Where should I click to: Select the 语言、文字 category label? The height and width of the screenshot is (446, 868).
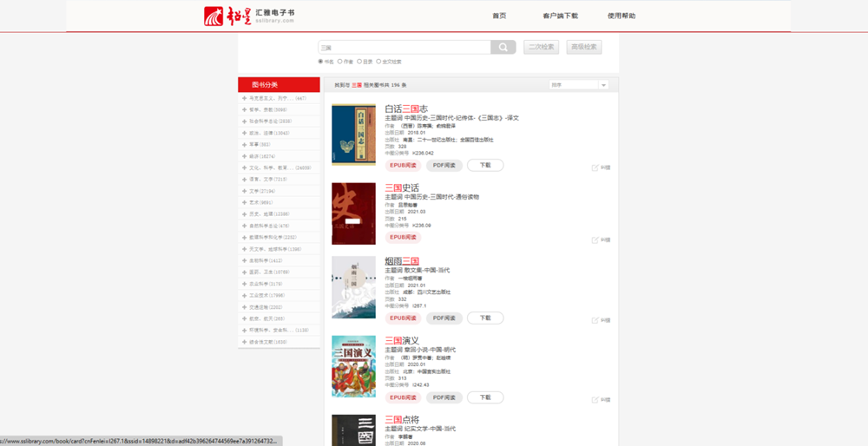(268, 180)
